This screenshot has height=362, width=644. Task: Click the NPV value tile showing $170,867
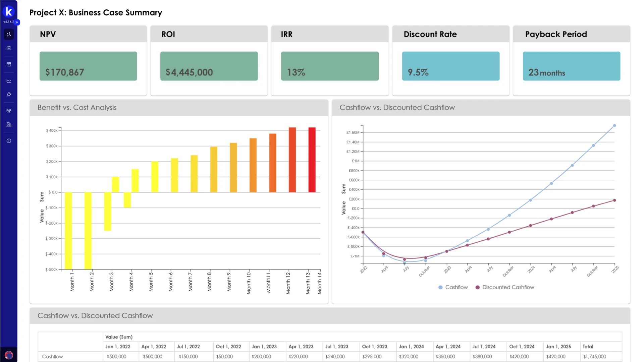click(x=88, y=66)
